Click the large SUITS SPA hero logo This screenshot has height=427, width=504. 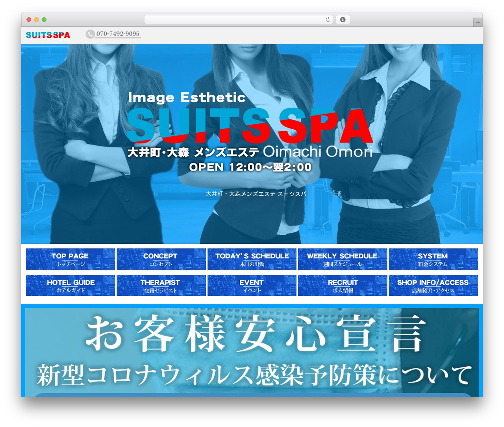[250, 125]
